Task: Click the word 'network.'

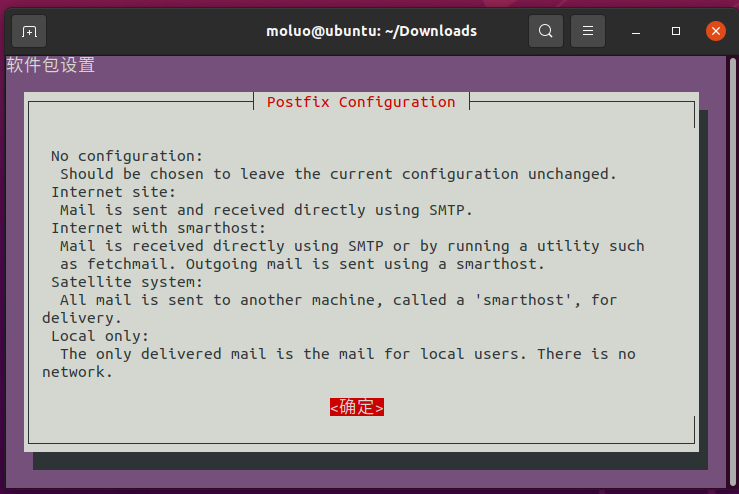Action: click(x=77, y=372)
